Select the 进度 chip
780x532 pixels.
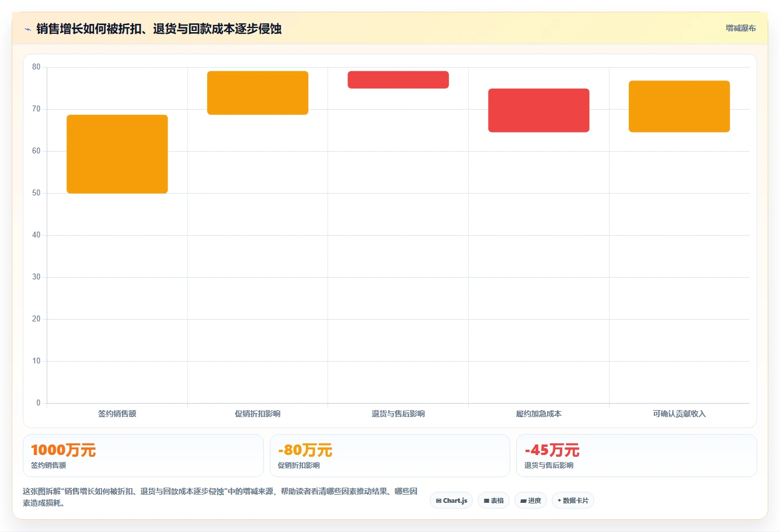530,501
